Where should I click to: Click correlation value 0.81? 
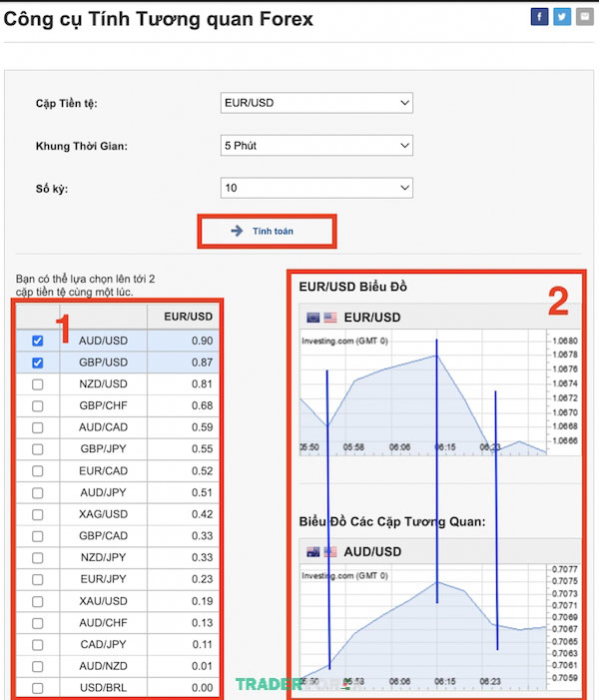click(203, 383)
